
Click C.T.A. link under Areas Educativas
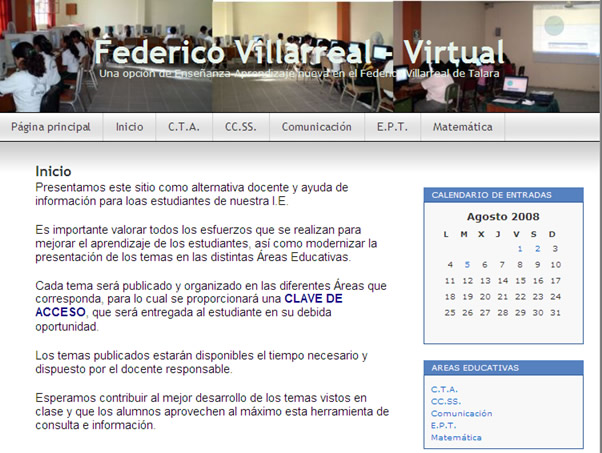point(444,389)
